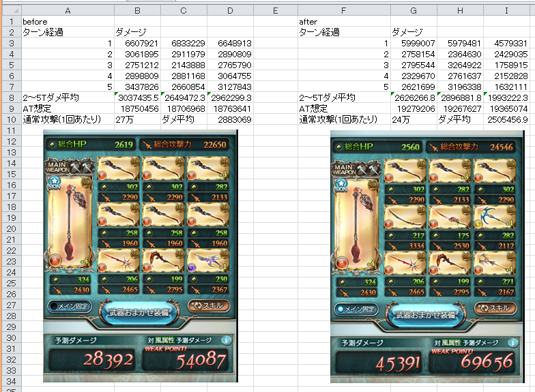Viewport: 535px width, 392px height.
Task: Click the cell containing 'after'
Action: click(x=344, y=21)
